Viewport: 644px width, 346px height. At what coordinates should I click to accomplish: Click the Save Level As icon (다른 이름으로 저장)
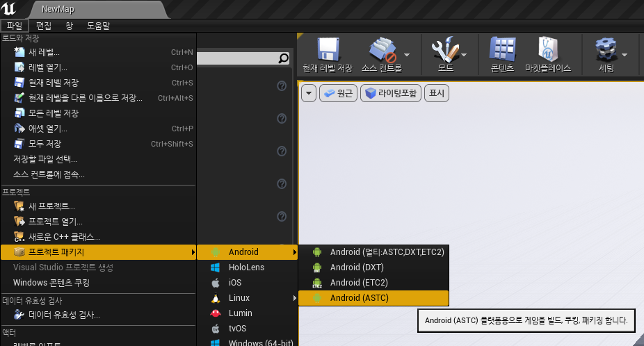click(19, 98)
